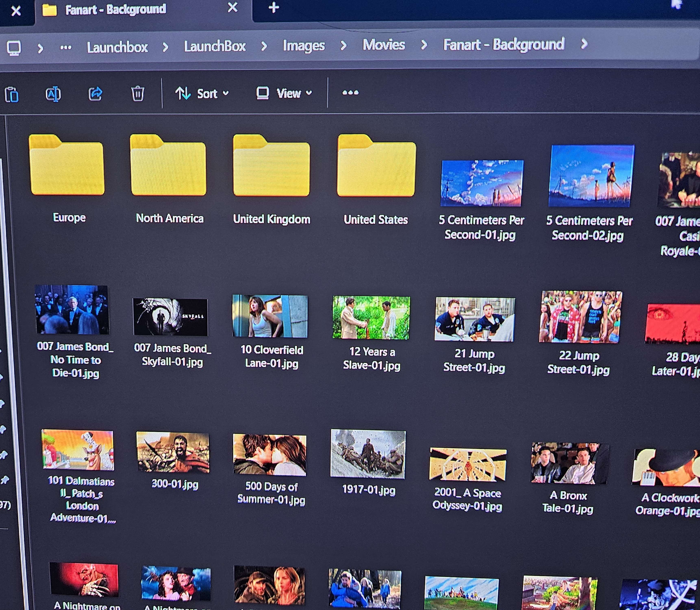Select 21 Jump Street-01.jpg thumbnail
This screenshot has width=700, height=610.
(475, 319)
